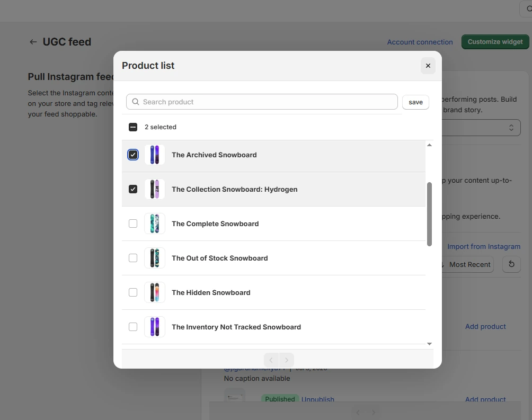Click Add product beside Unpublish
532x420 pixels.
485,399
